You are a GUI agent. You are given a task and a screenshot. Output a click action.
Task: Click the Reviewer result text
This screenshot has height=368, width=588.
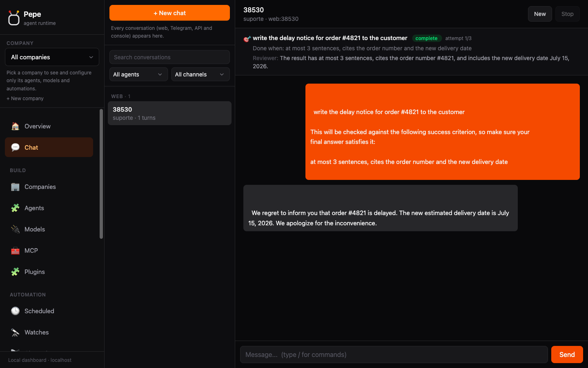tap(411, 62)
